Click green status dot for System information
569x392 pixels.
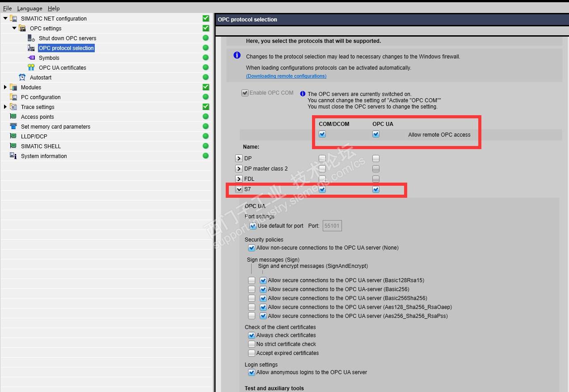[x=206, y=156]
